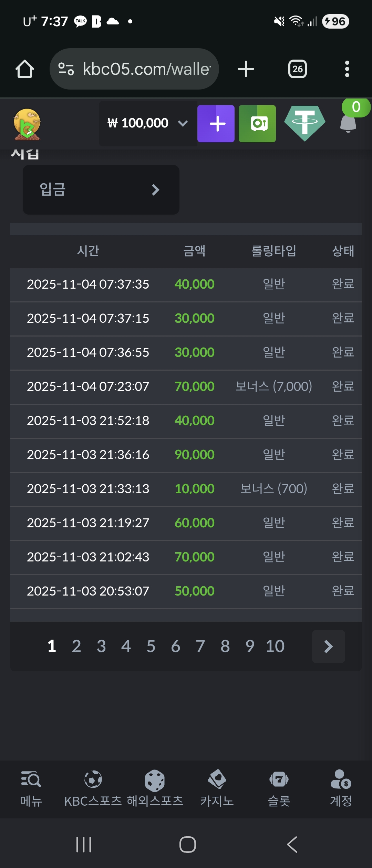This screenshot has width=372, height=868.
Task: Open a new browser tab
Action: [246, 69]
